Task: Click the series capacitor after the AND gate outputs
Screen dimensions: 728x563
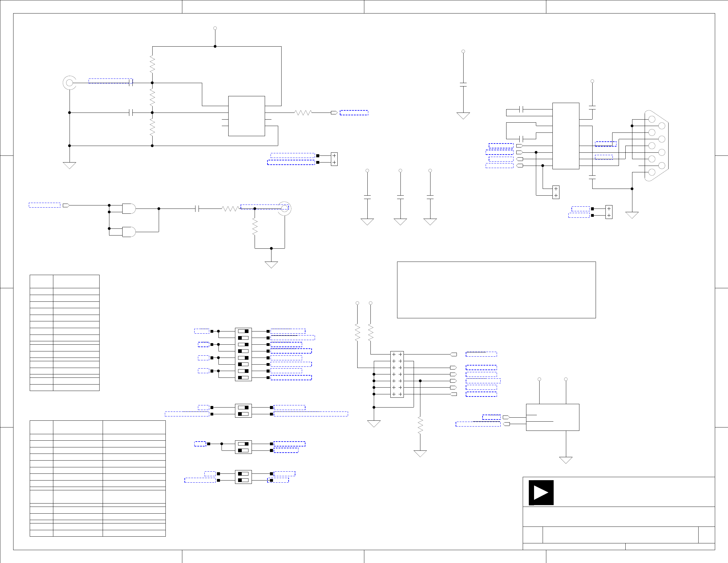Action: point(197,209)
